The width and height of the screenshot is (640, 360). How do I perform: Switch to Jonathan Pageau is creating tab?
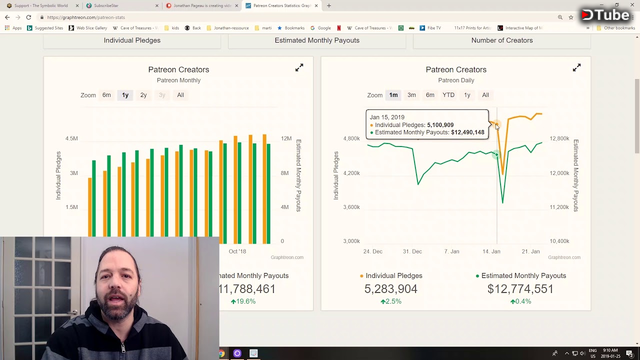tap(202, 6)
